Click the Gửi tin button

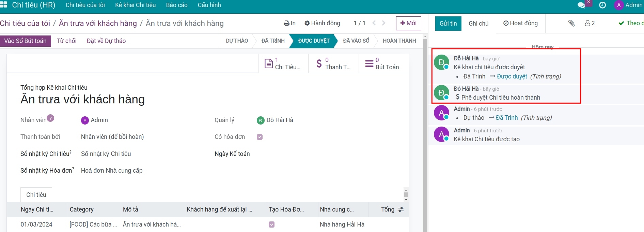click(x=448, y=23)
